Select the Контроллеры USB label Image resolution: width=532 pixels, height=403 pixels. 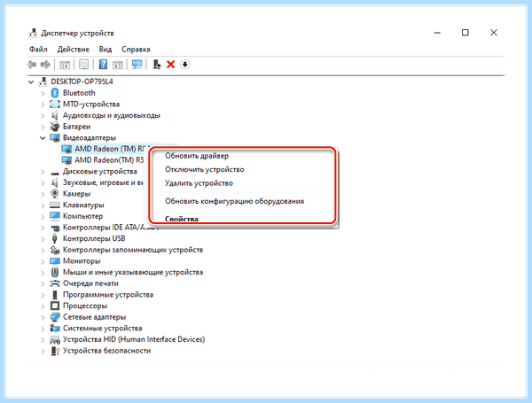[94, 238]
